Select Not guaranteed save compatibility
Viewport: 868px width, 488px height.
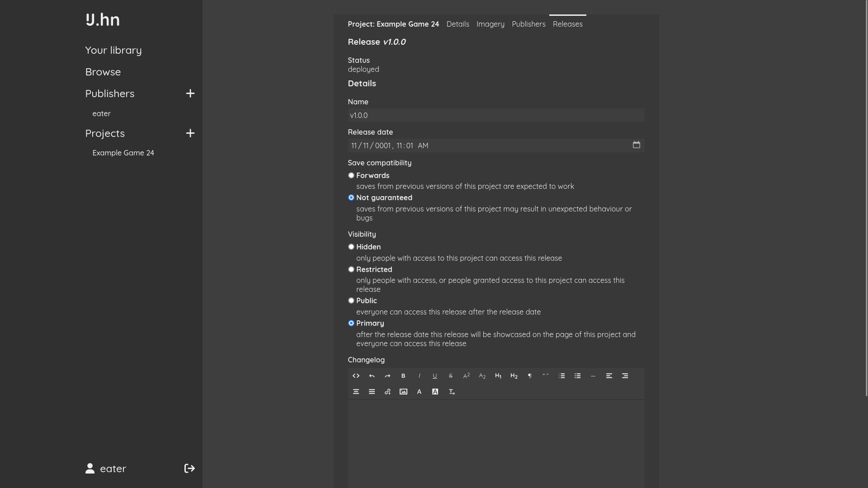click(x=351, y=197)
